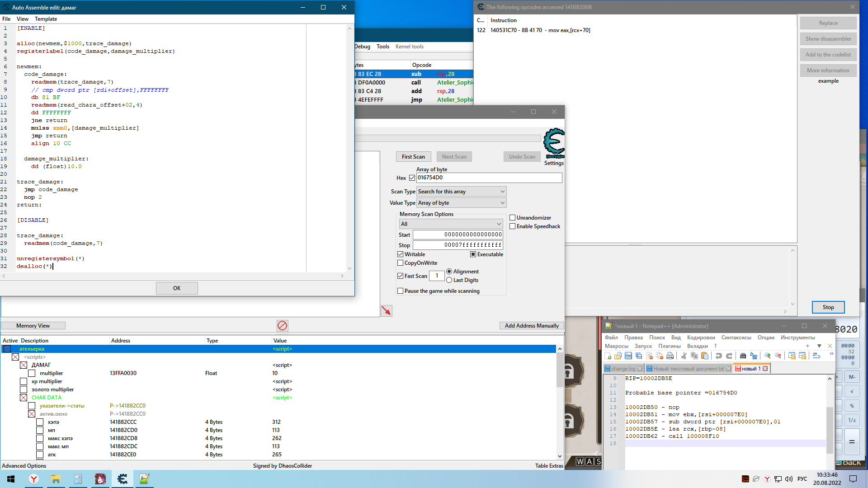Screen dimensions: 868x488
Task: Switch to the change.log tab
Action: pos(623,369)
